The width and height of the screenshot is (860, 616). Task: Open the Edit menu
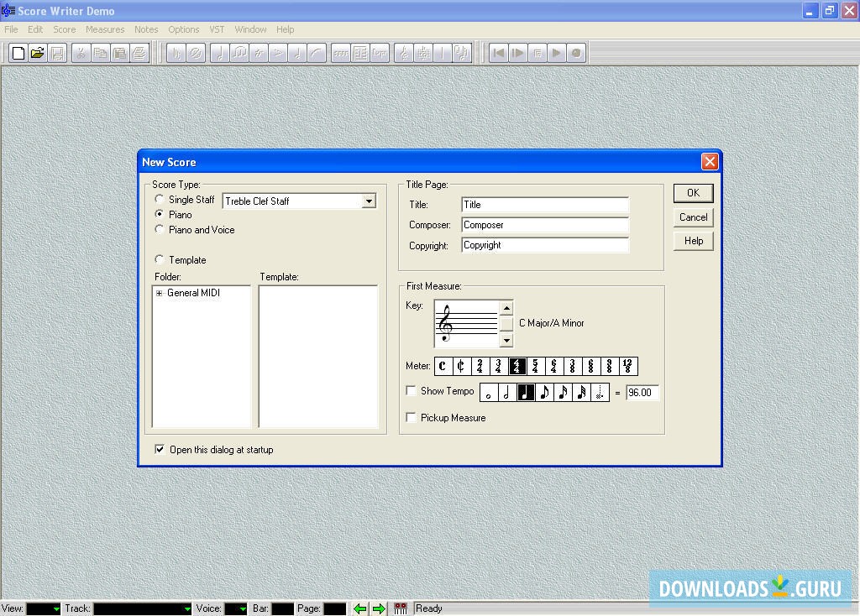35,29
